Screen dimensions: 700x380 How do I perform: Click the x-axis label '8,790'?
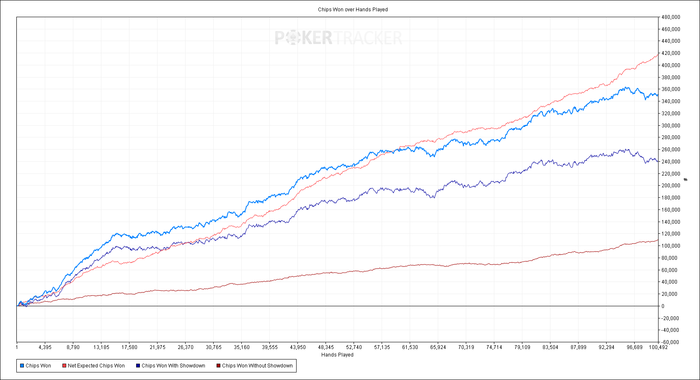point(73,347)
